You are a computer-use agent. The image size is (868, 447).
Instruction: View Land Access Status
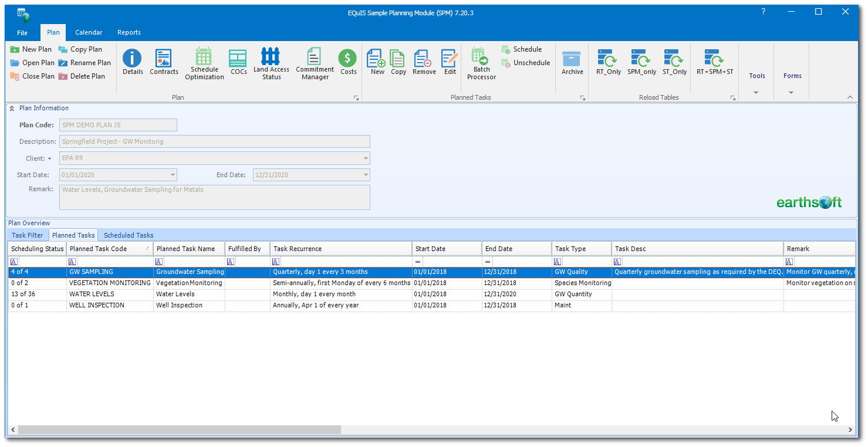[271, 62]
